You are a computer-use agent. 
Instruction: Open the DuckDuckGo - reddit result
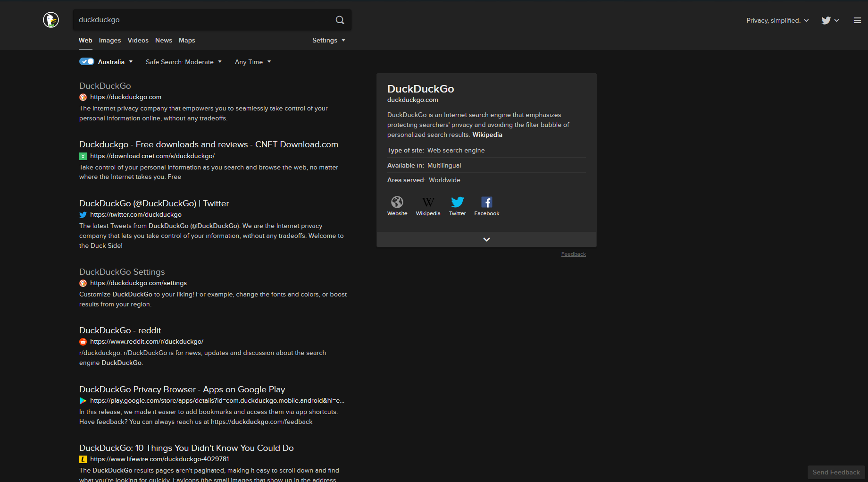[x=120, y=330]
